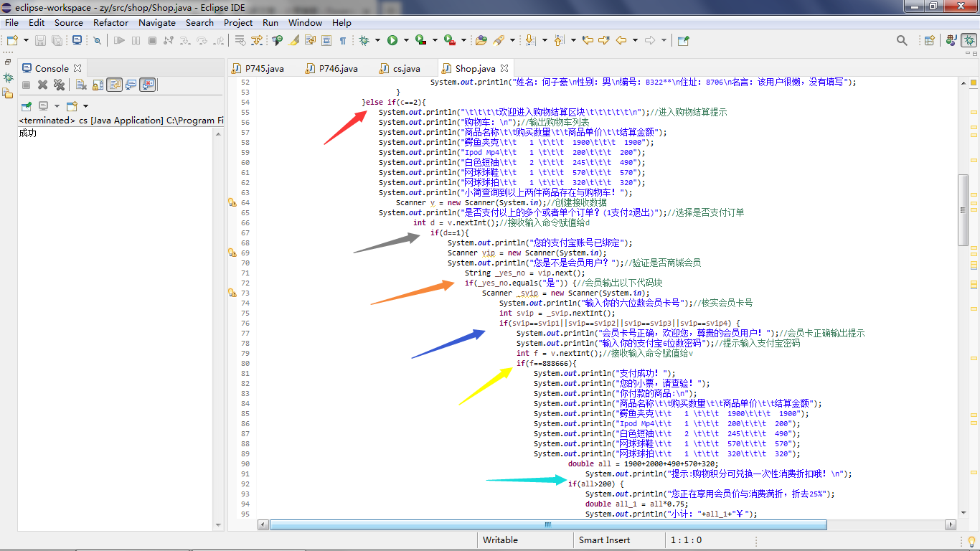Click the Last Edit Location arrow icon
This screenshot has width=980, height=551.
(588, 40)
